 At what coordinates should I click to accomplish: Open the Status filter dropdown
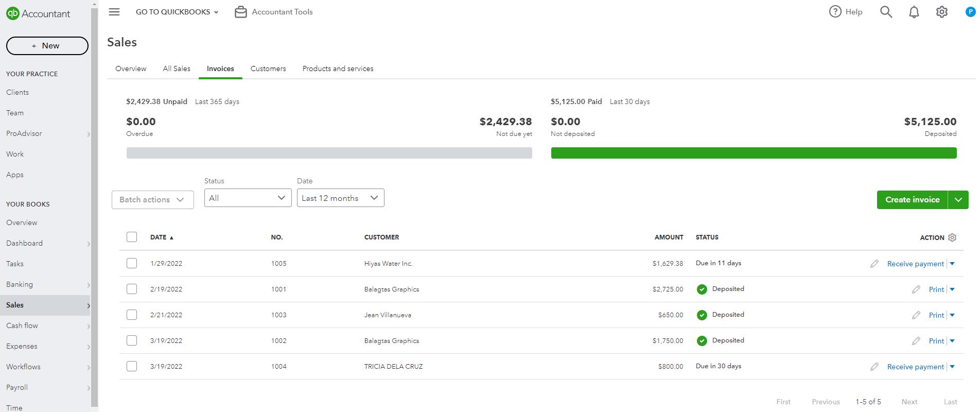(248, 198)
